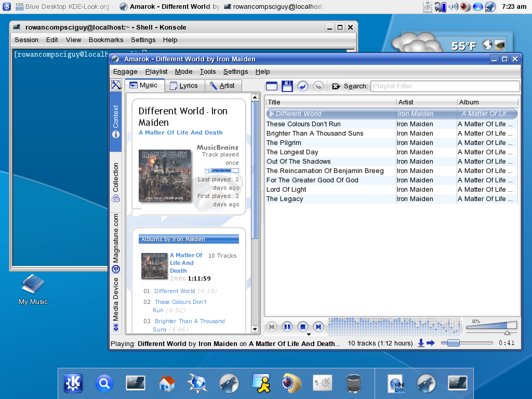This screenshot has height=399, width=532.
Task: Click the context browser scroll up arrow
Action: pyautogui.click(x=255, y=98)
